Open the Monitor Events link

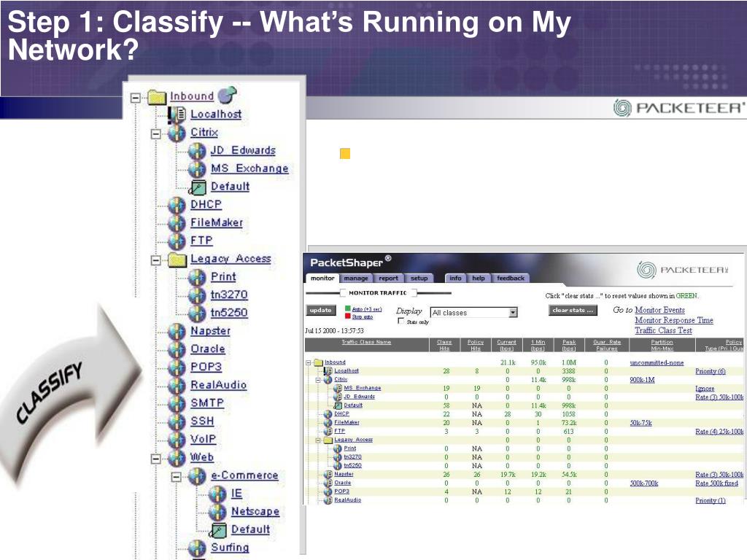click(659, 310)
